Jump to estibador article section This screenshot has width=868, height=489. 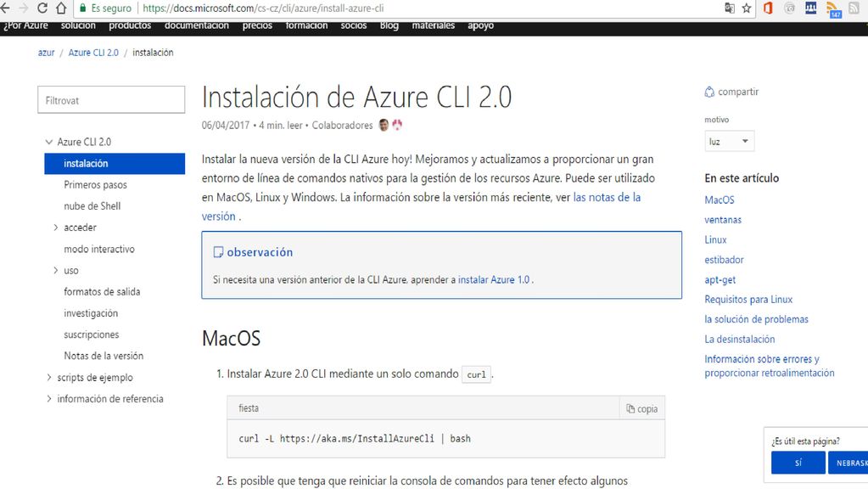pos(724,260)
